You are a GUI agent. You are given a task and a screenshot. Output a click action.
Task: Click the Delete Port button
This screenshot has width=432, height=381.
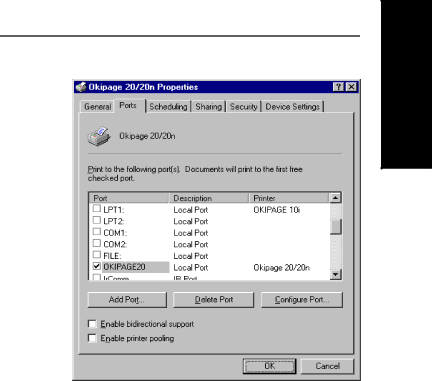pos(214,300)
